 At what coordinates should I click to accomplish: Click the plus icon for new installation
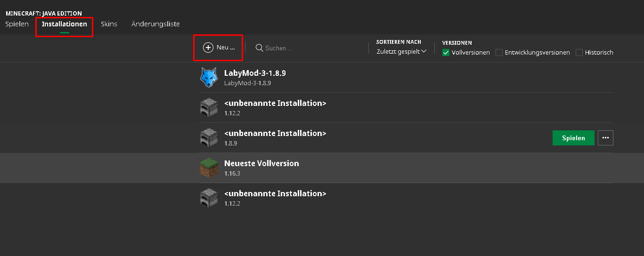[x=208, y=48]
